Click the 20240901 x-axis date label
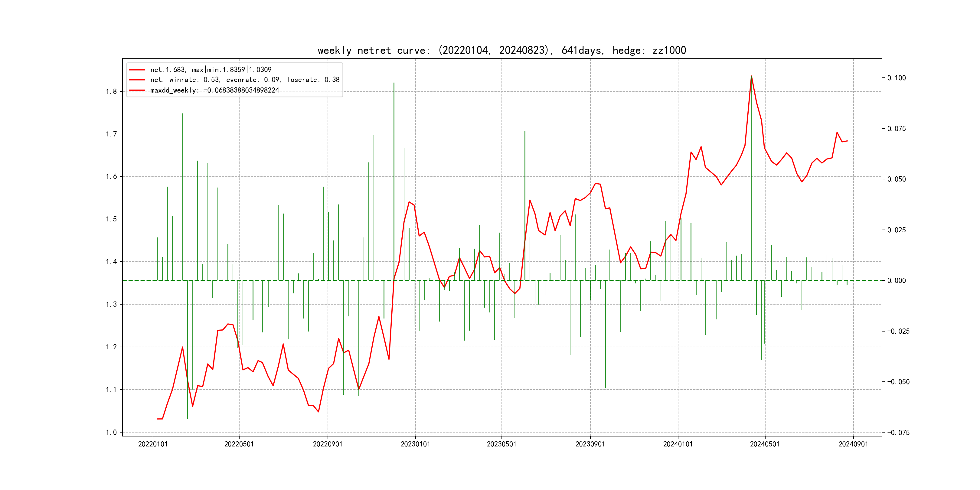The image size is (980, 490). (x=853, y=444)
